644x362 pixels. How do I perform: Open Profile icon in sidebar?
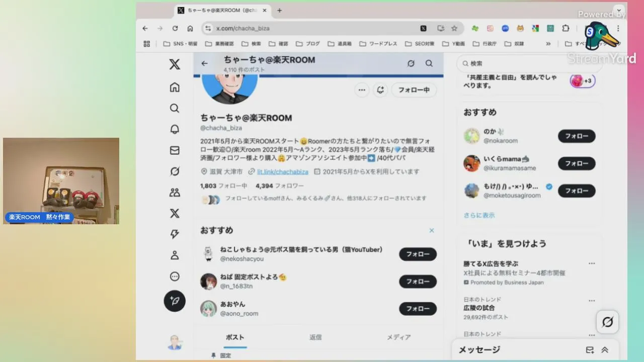click(x=175, y=255)
